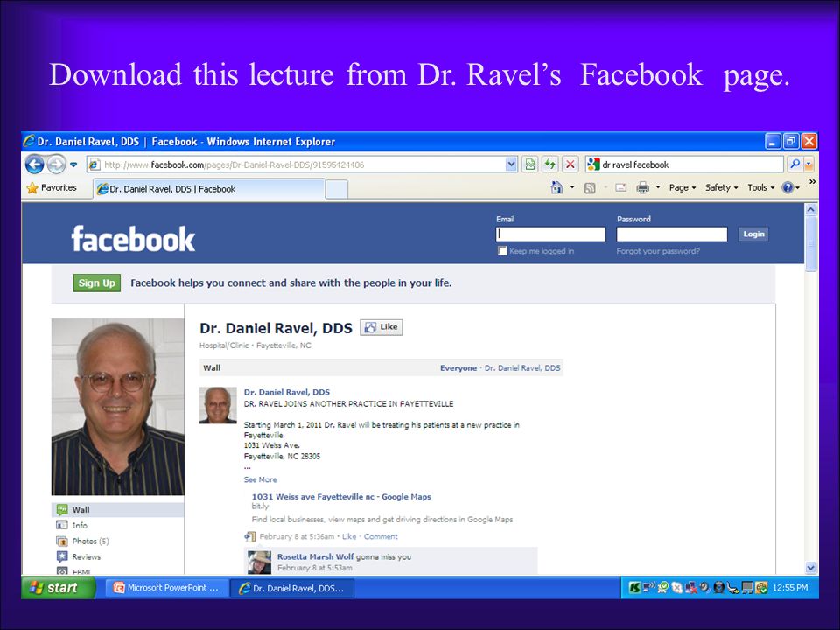Refresh the page with green arrows icon
The width and height of the screenshot is (840, 630).
pyautogui.click(x=549, y=164)
